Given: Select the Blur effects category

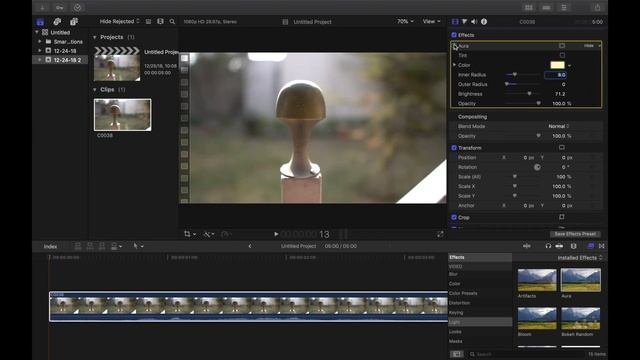Looking at the screenshot, I should click(x=453, y=274).
